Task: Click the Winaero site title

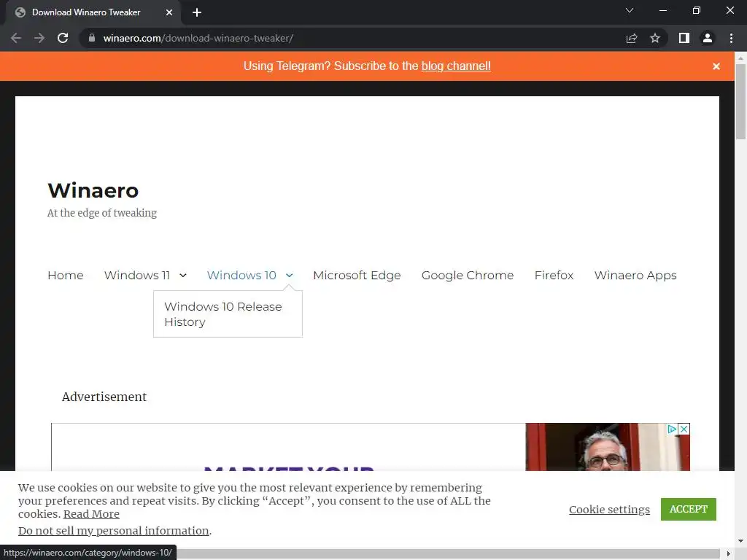Action: (93, 190)
